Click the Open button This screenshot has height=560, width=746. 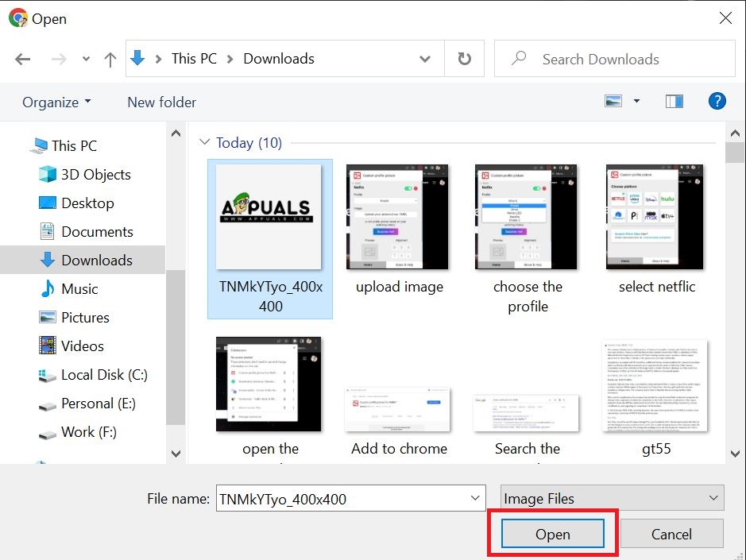(x=552, y=534)
